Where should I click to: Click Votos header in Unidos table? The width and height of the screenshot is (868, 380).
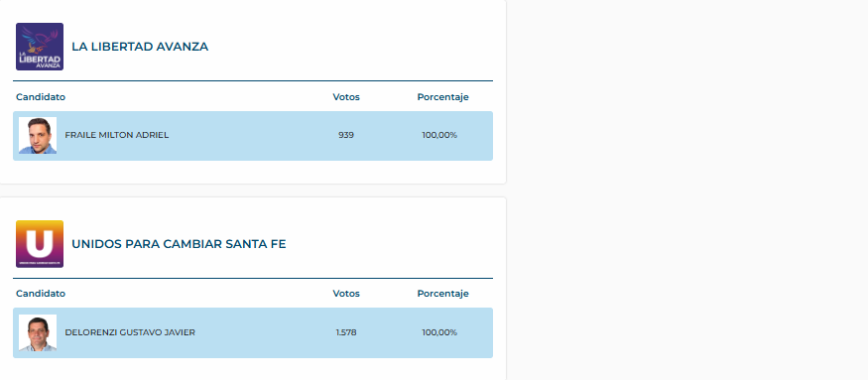pyautogui.click(x=346, y=294)
